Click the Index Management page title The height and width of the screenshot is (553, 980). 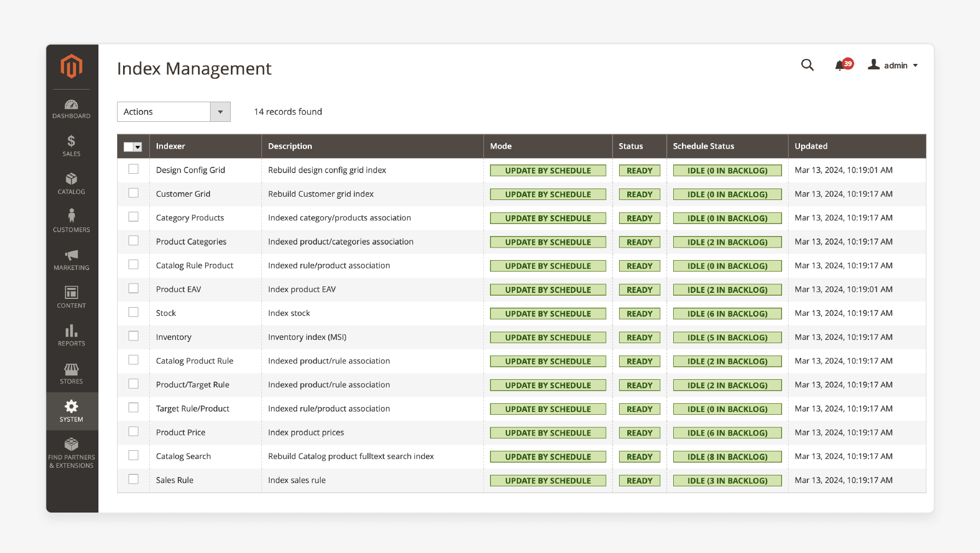click(194, 68)
